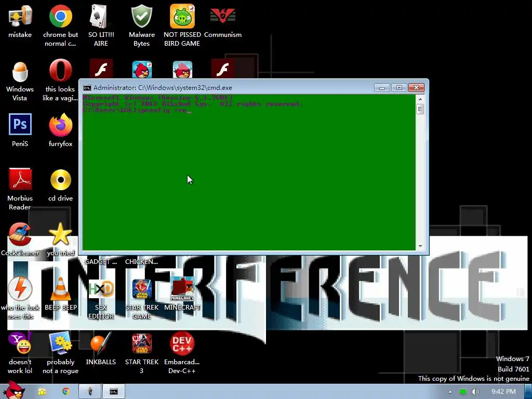Click the Show Desktop strip at the taskbar end
The image size is (532, 399).
point(528,392)
